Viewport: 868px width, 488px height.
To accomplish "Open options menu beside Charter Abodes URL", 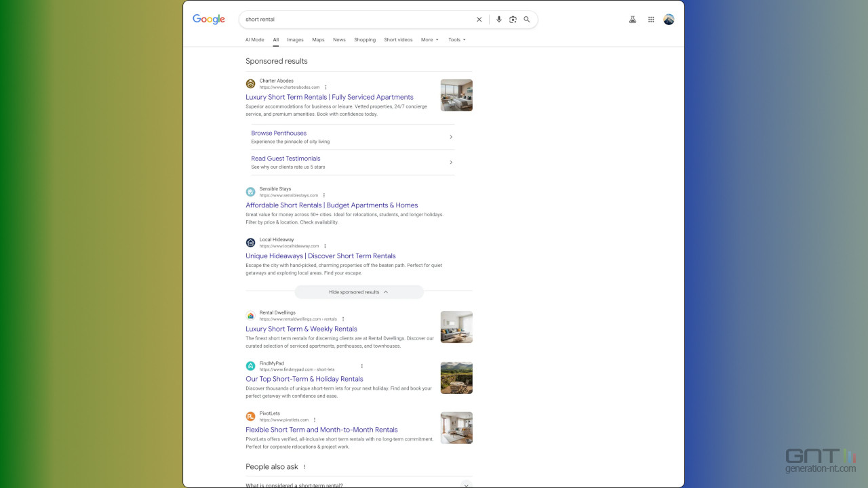I will pyautogui.click(x=326, y=87).
